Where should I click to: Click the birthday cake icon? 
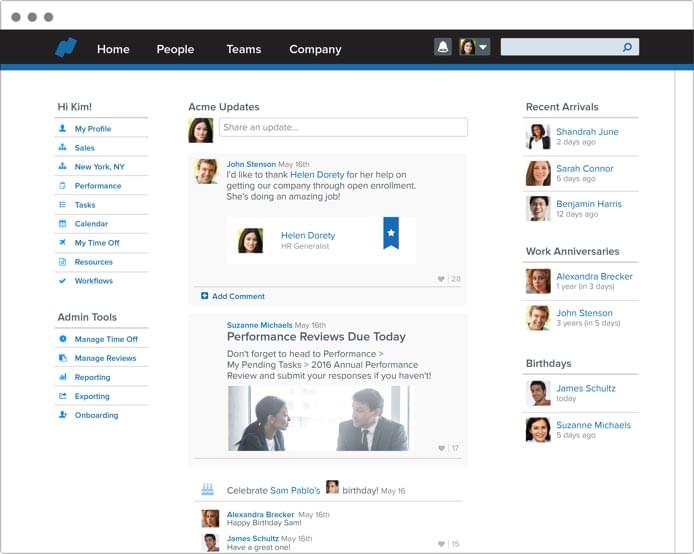pyautogui.click(x=208, y=489)
